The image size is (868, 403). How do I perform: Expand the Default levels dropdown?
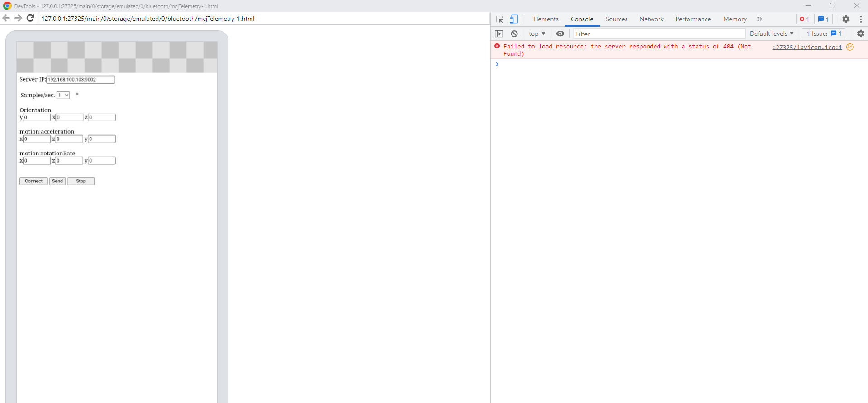772,34
